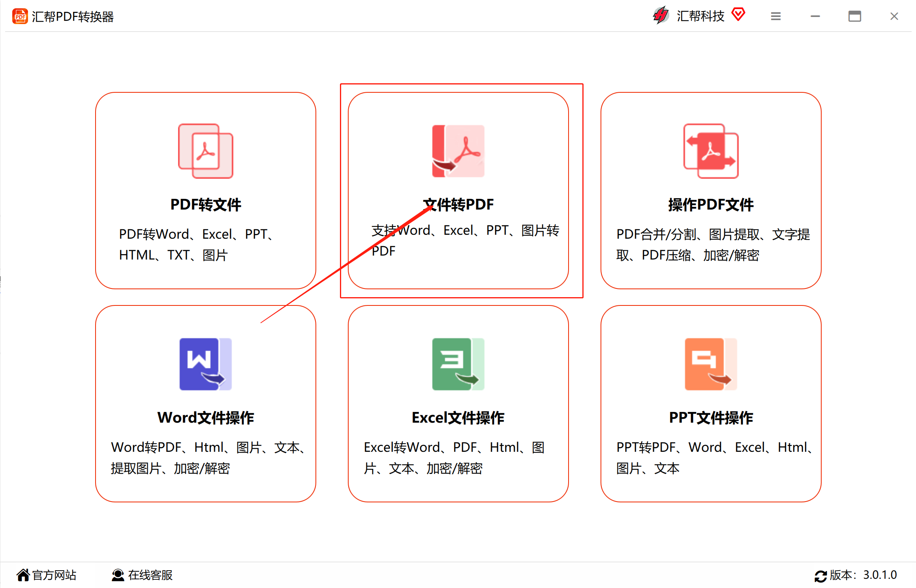Click description 'PDF合并/分割、图片提取、文字提取'
The width and height of the screenshot is (916, 588).
[x=713, y=245]
